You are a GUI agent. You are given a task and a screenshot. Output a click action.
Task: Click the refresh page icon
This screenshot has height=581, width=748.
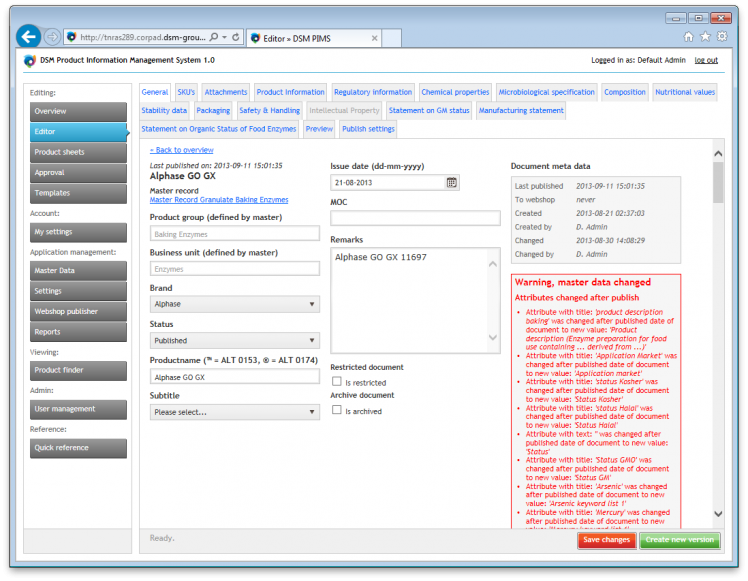tap(236, 37)
